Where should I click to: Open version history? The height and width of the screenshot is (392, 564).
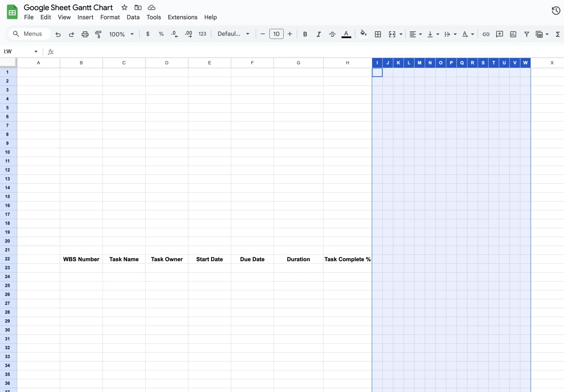pos(556,11)
